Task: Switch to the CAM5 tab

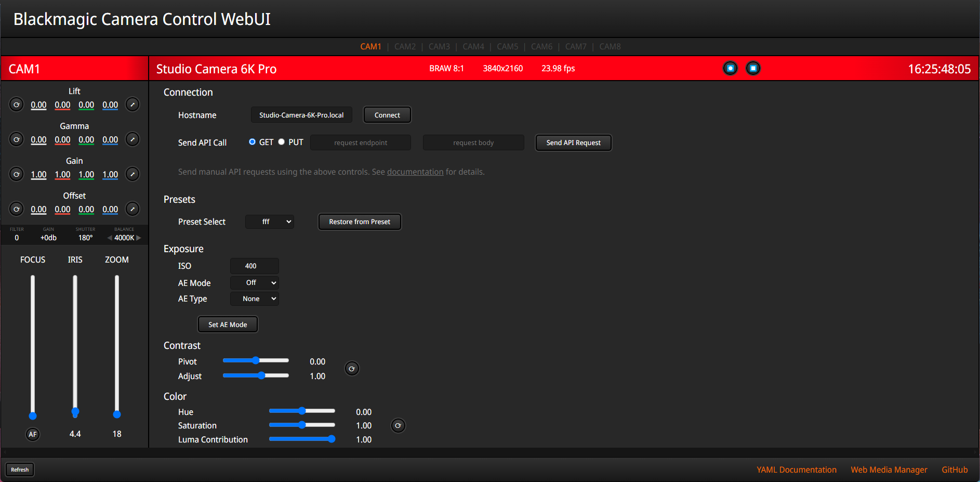Action: click(507, 47)
